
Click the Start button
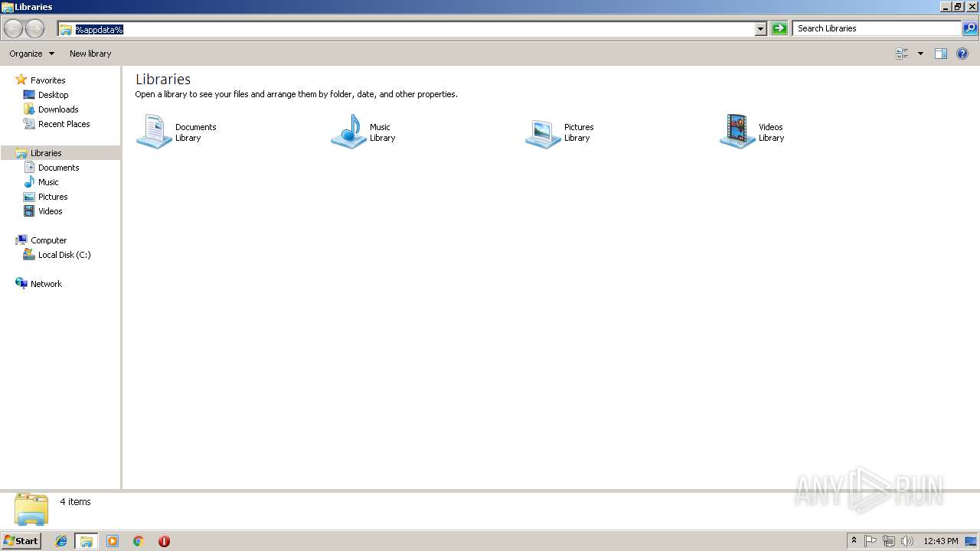click(x=21, y=541)
